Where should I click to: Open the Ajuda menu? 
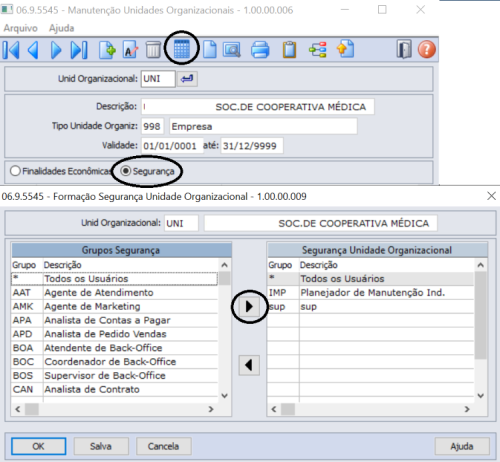click(62, 28)
